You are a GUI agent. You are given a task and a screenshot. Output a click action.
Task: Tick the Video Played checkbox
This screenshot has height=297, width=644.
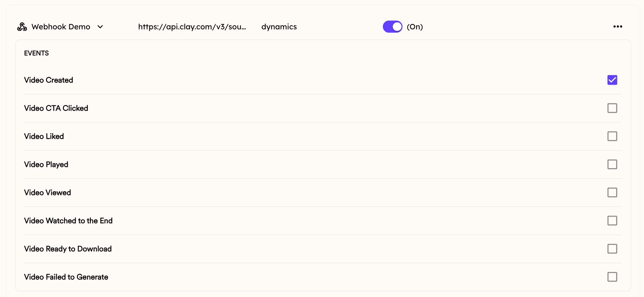[x=612, y=165]
